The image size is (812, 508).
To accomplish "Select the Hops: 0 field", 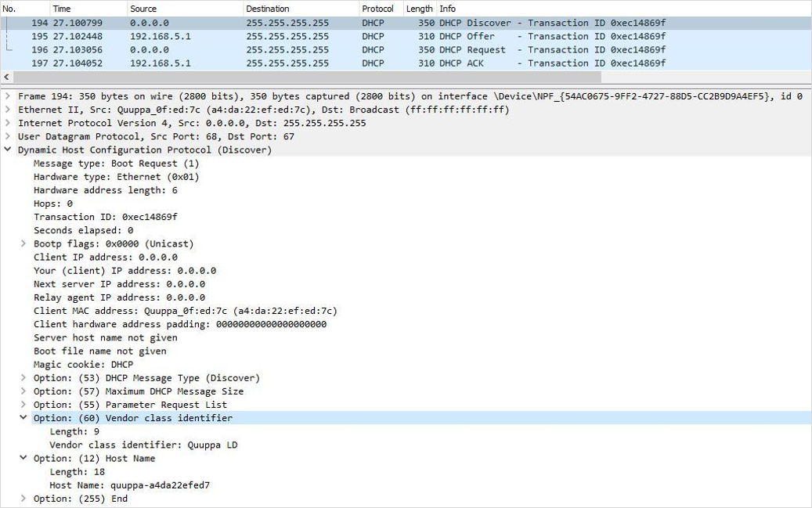I will [x=52, y=204].
